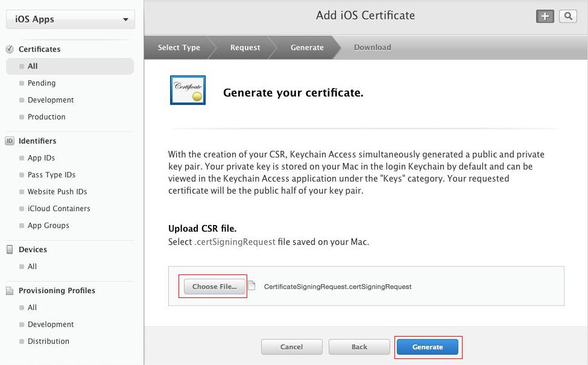Select the Select Type wizard step
This screenshot has height=365, width=588.
click(179, 47)
